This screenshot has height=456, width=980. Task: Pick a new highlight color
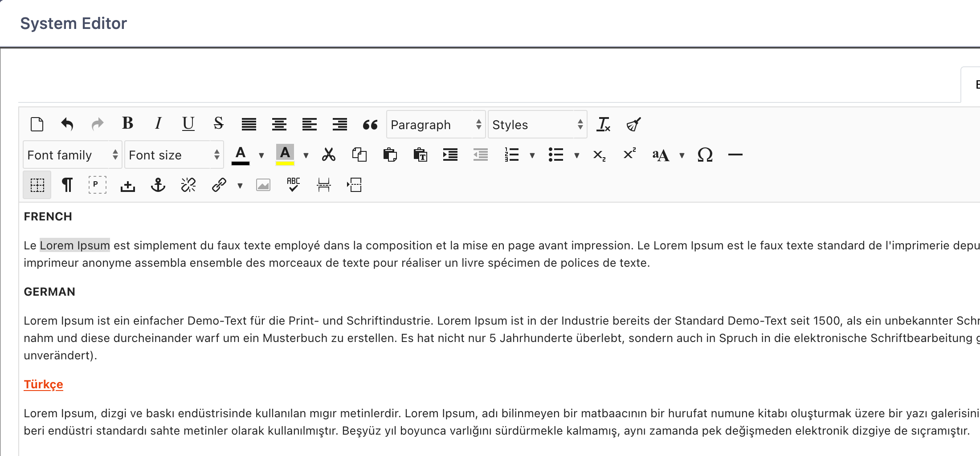[306, 155]
